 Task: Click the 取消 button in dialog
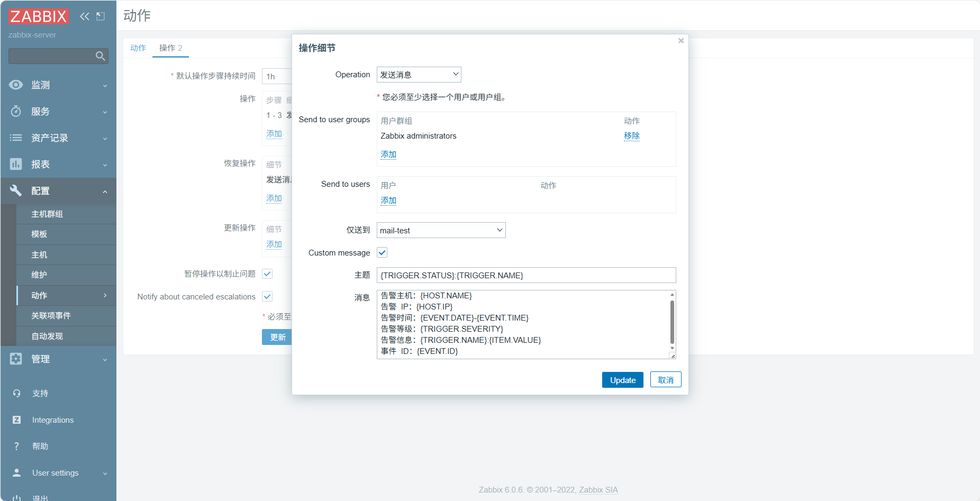click(665, 380)
